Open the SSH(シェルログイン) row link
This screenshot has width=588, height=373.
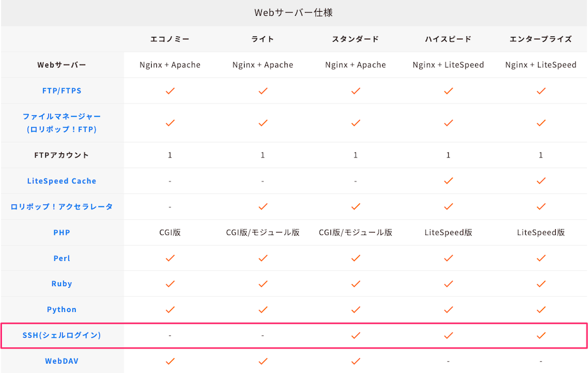pos(62,335)
